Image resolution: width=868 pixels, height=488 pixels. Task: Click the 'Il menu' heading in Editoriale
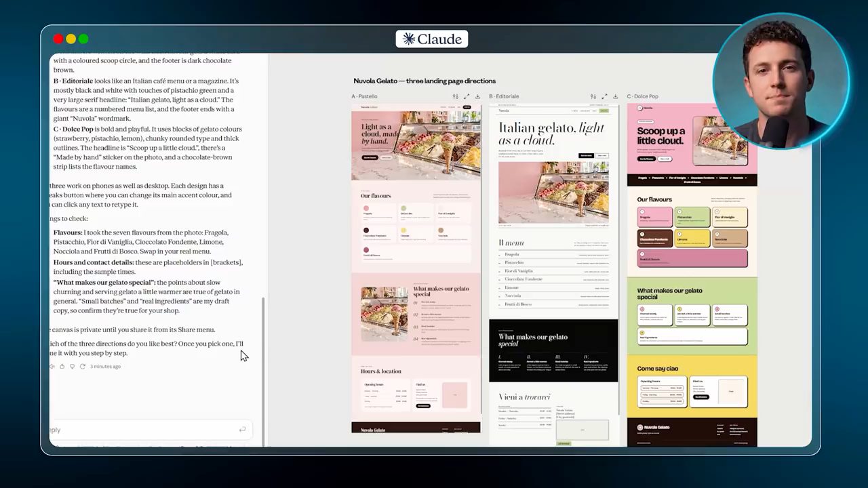[x=511, y=243]
